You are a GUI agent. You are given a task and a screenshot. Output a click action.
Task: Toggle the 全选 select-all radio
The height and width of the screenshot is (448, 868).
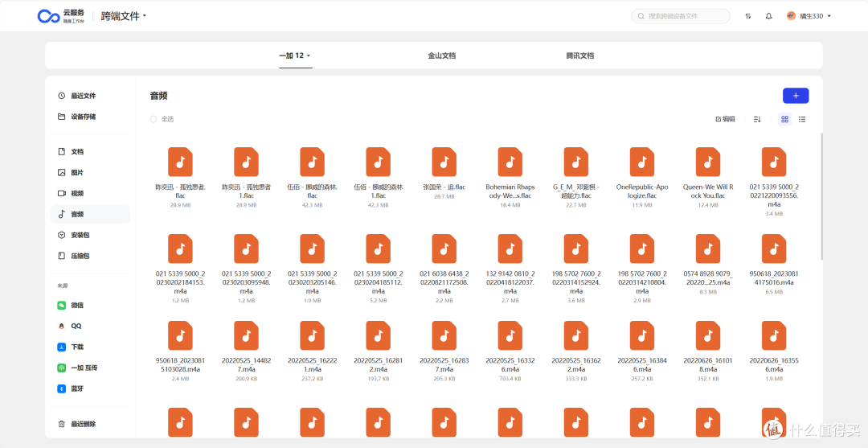click(154, 119)
